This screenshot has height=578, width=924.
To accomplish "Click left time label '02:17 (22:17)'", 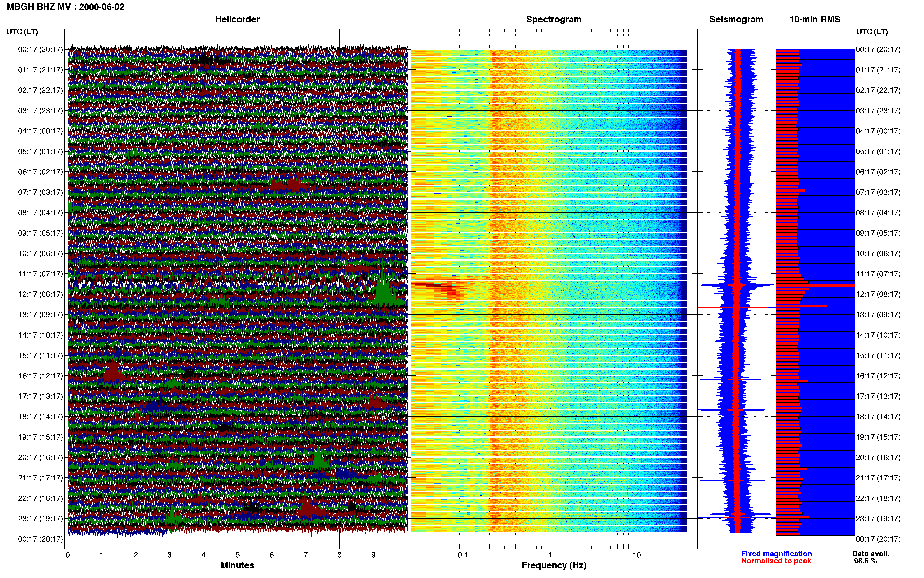I will pos(41,90).
